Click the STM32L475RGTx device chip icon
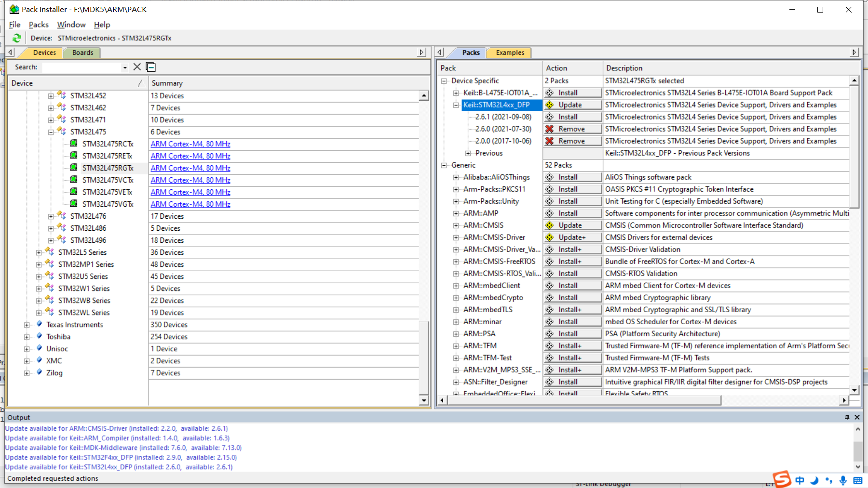 click(73, 168)
